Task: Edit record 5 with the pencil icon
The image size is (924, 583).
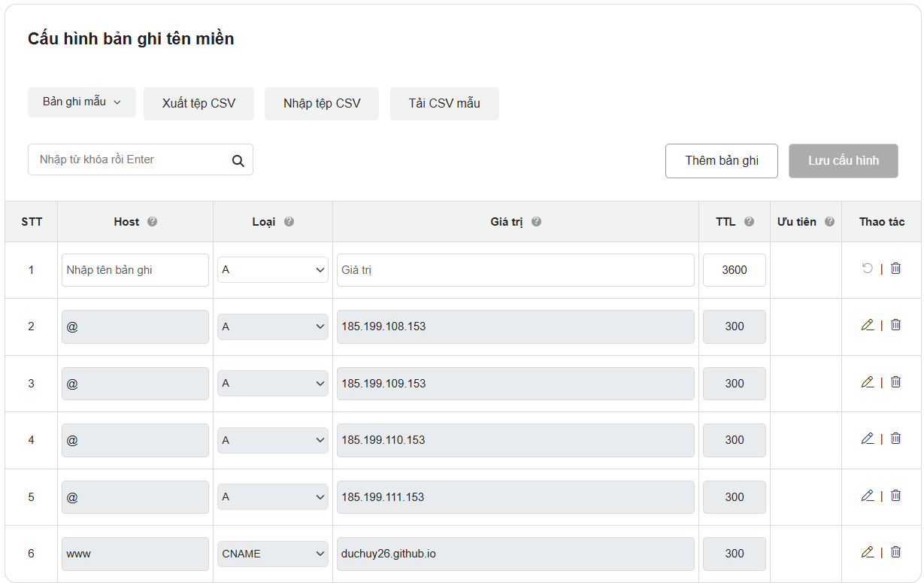Action: point(867,495)
